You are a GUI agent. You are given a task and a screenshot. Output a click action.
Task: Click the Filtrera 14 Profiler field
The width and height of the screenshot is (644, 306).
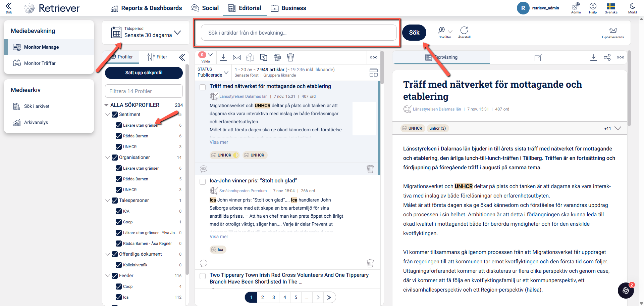144,91
